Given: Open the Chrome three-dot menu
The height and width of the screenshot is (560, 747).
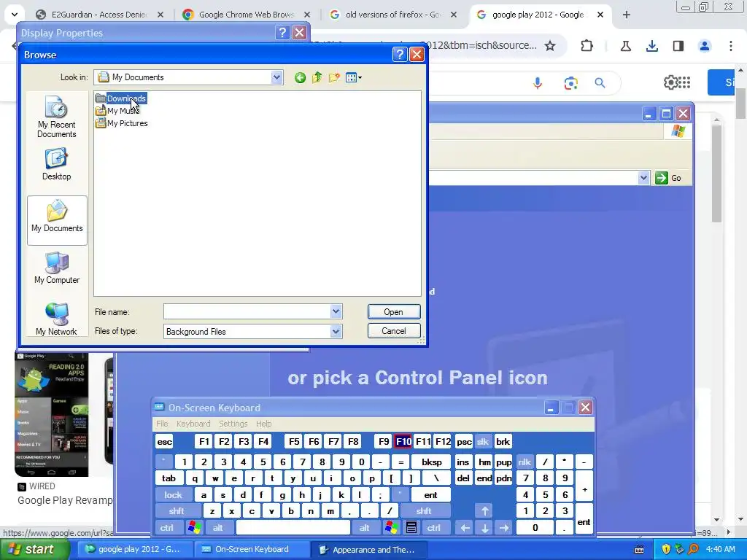Looking at the screenshot, I should 731,46.
